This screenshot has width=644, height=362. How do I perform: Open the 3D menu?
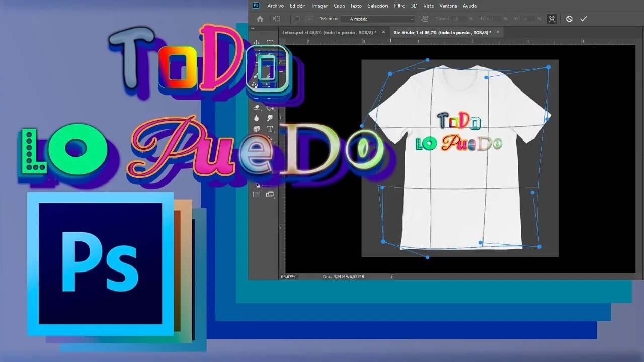(414, 6)
